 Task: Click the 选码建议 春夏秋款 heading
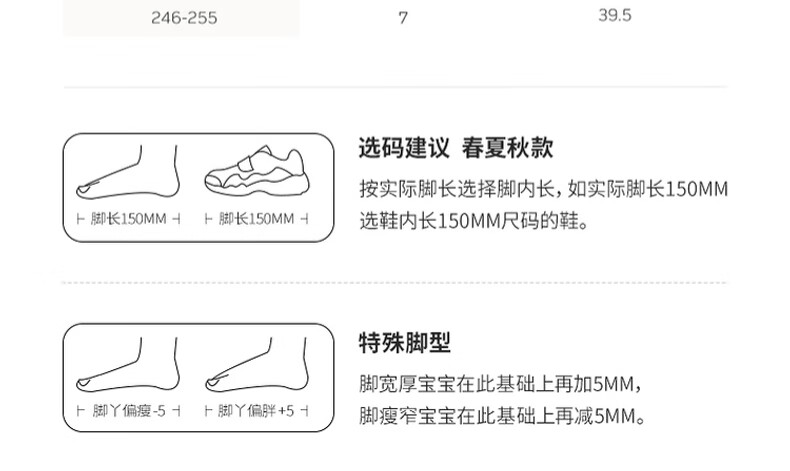[x=456, y=148]
